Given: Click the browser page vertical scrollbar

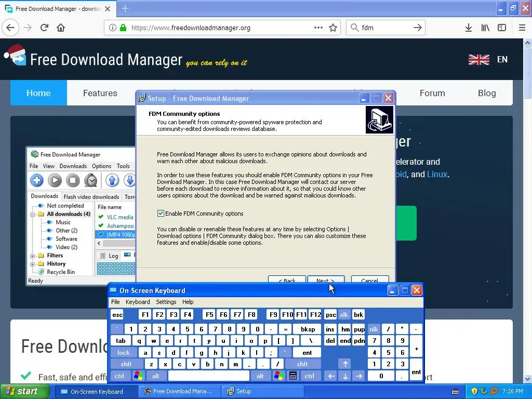Looking at the screenshot, I should (x=527, y=73).
